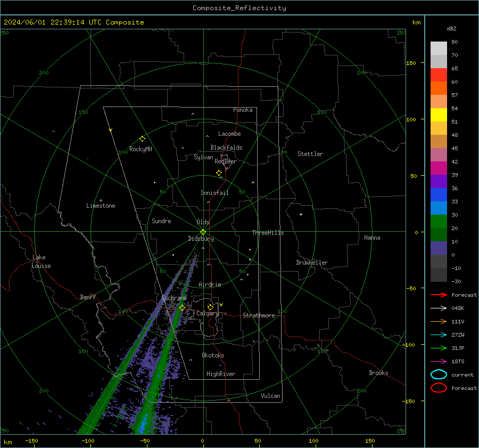This screenshot has height=448, width=479.
Task: Click the Strathmore town label
Action: [x=259, y=315]
